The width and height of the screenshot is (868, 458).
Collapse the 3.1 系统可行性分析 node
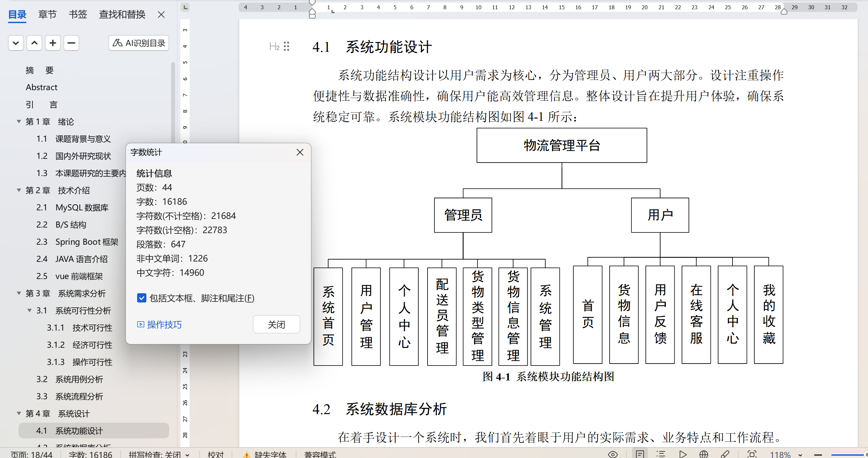[30, 310]
